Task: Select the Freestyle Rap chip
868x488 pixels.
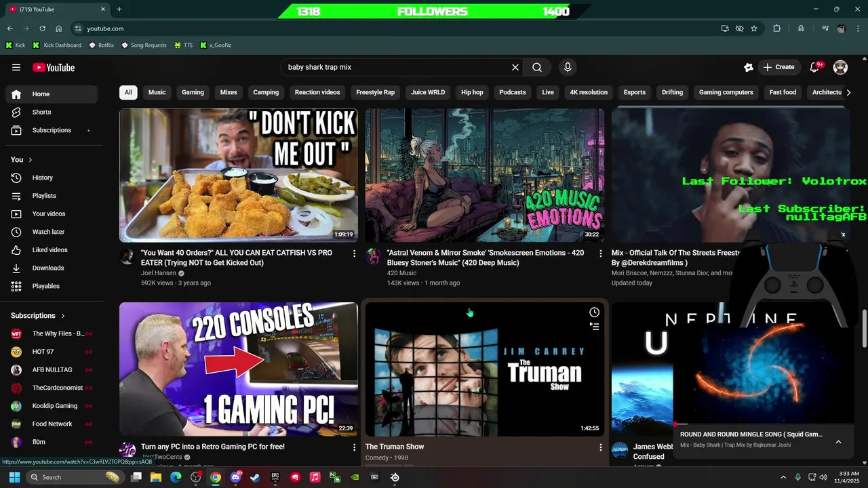Action: pos(375,92)
